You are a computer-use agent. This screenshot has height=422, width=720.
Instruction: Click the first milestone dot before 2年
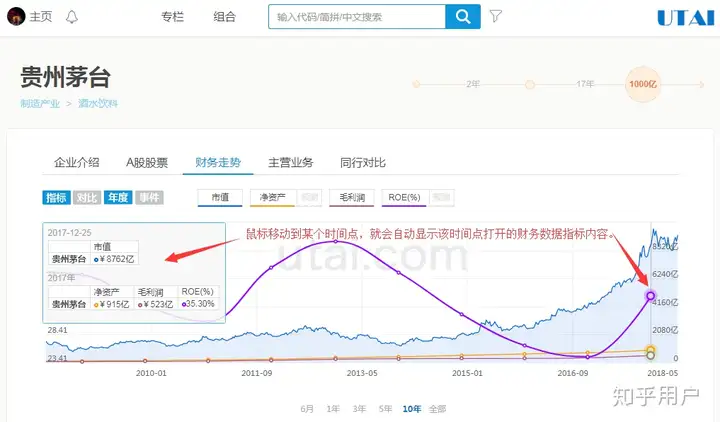(416, 84)
